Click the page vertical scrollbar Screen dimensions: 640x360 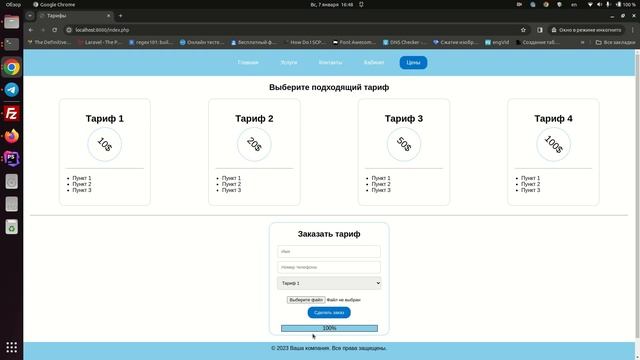click(x=637, y=196)
